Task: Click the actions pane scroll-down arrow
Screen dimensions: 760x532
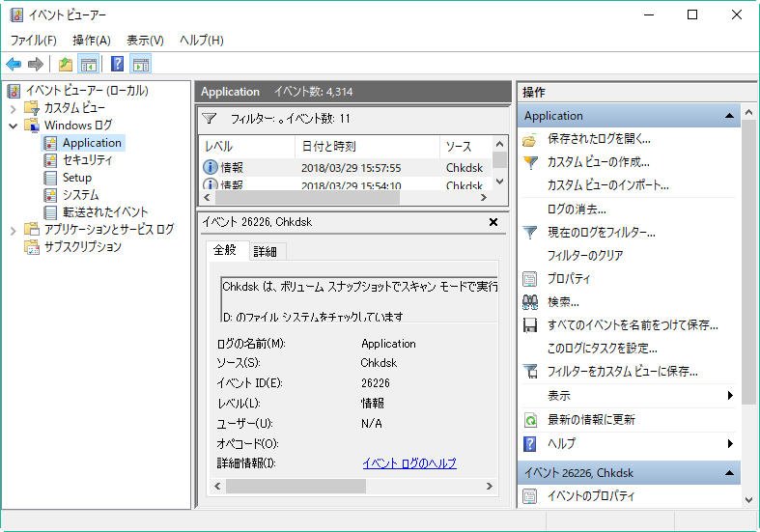Action: pos(748,500)
